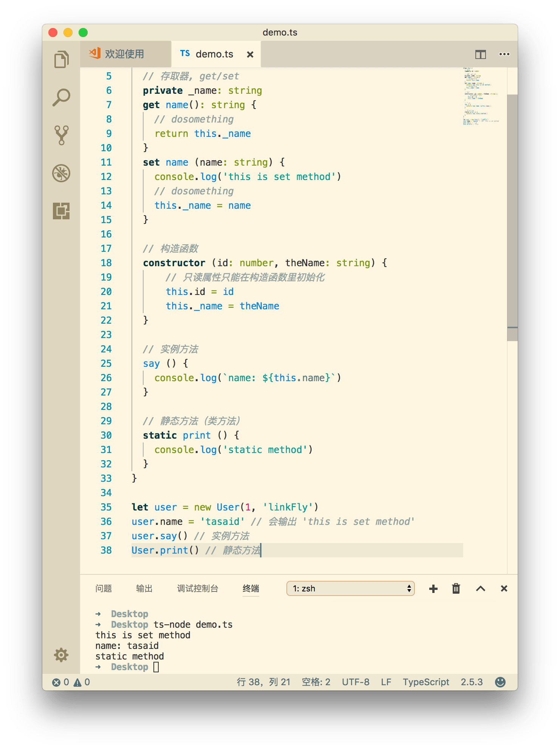This screenshot has height=751, width=560.
Task: Click the LF line ending indicator
Action: point(386,682)
